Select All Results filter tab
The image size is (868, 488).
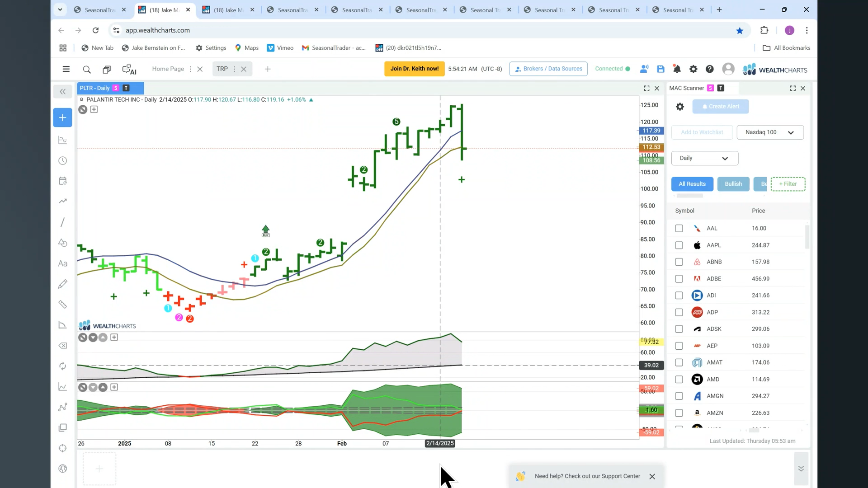tap(692, 184)
